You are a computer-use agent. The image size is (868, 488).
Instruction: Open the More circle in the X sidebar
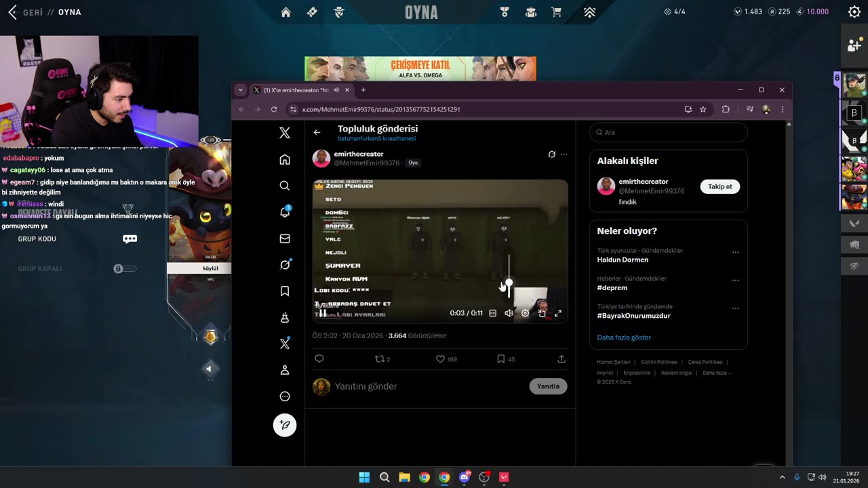click(x=285, y=396)
